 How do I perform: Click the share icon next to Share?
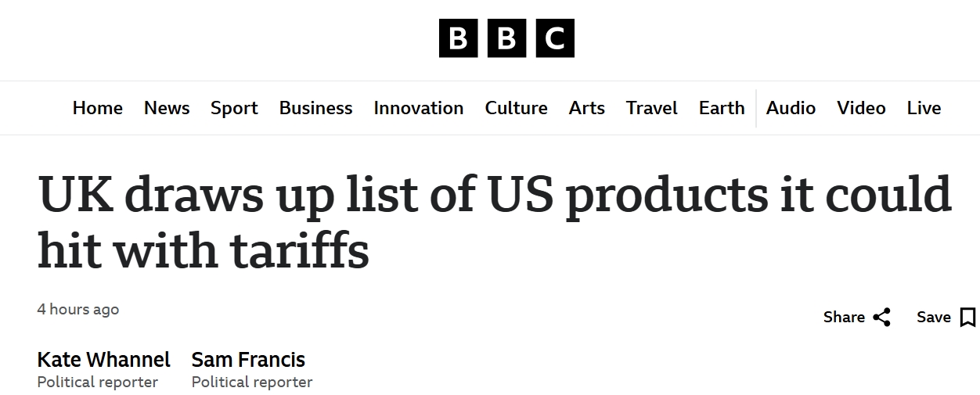882,317
